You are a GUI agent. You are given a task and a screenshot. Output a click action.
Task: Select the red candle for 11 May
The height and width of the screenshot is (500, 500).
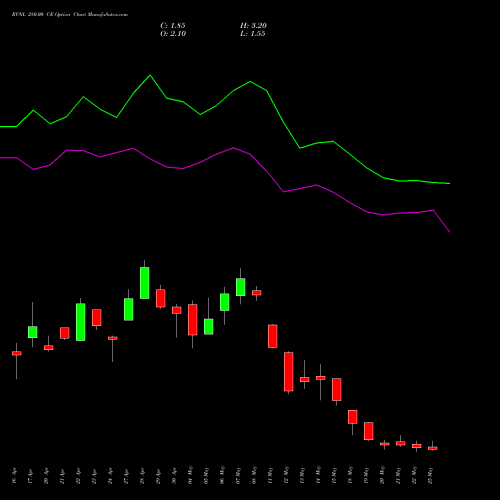coord(273,336)
